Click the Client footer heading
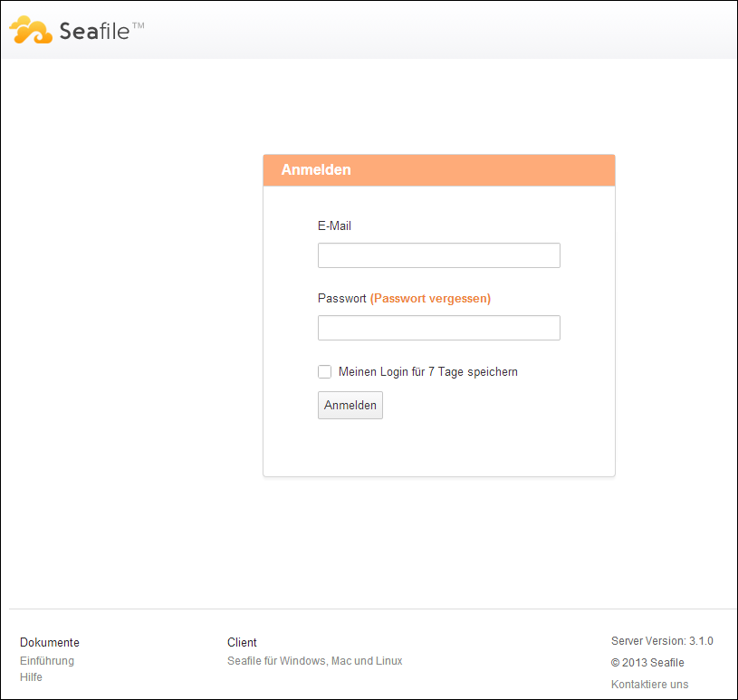738x700 pixels. [x=242, y=643]
